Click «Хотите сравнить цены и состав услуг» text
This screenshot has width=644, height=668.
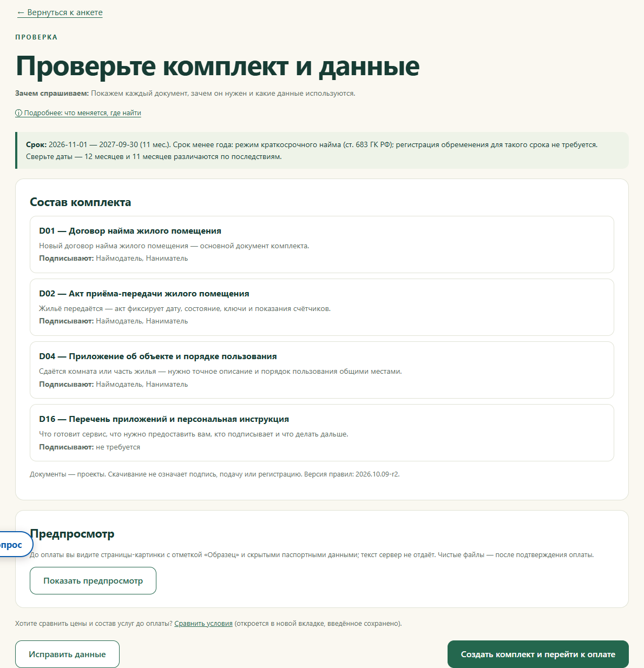(x=94, y=624)
